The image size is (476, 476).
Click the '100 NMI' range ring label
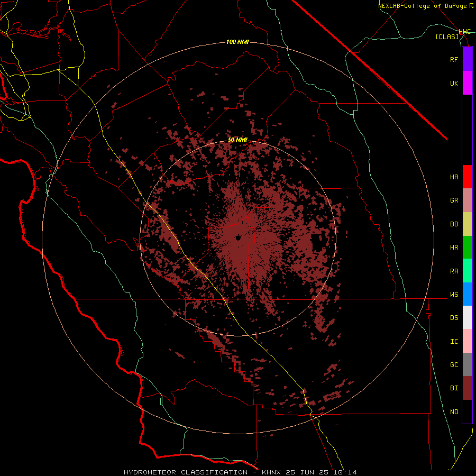237,42
